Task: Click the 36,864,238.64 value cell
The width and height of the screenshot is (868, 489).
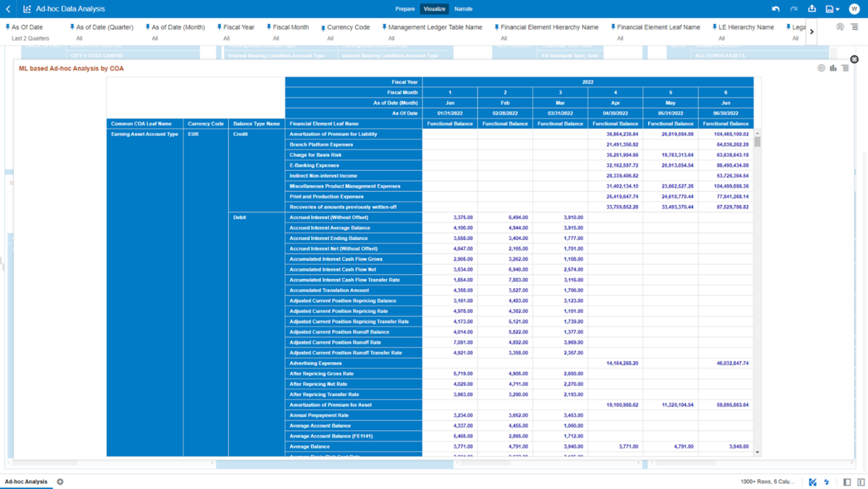Action: (615, 134)
